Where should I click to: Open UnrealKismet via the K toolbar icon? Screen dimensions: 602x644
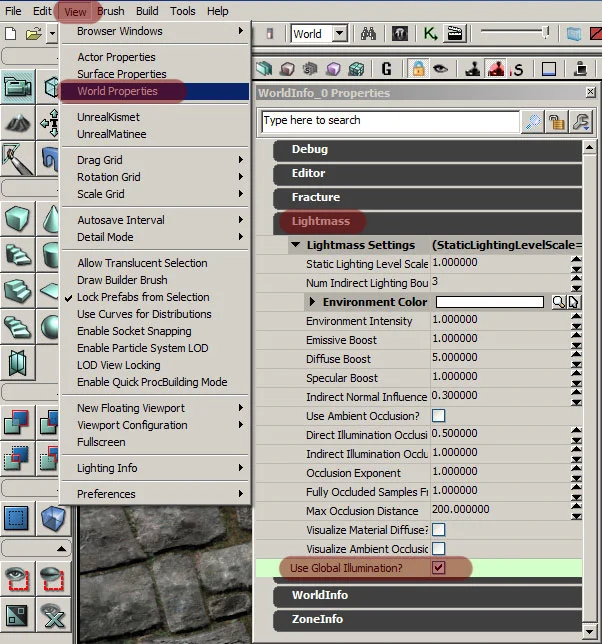pyautogui.click(x=430, y=34)
